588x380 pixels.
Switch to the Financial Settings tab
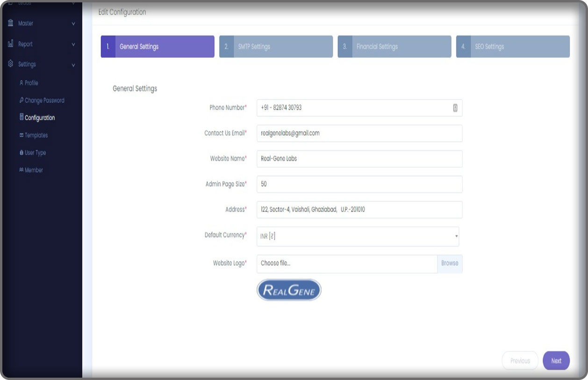coord(394,47)
